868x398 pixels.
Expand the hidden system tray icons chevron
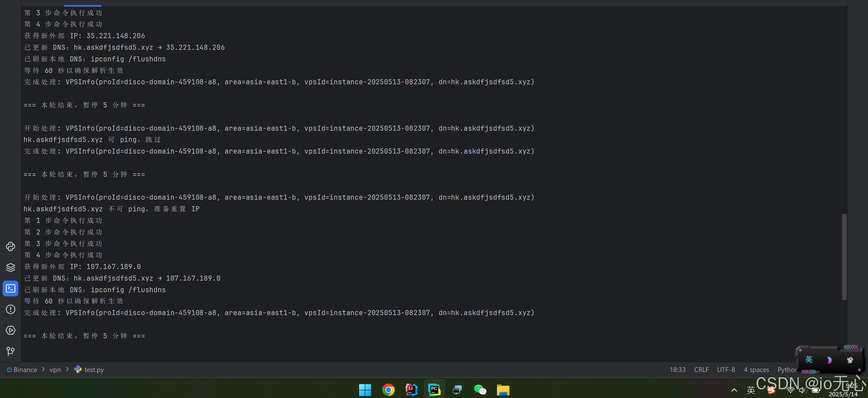[x=734, y=390]
